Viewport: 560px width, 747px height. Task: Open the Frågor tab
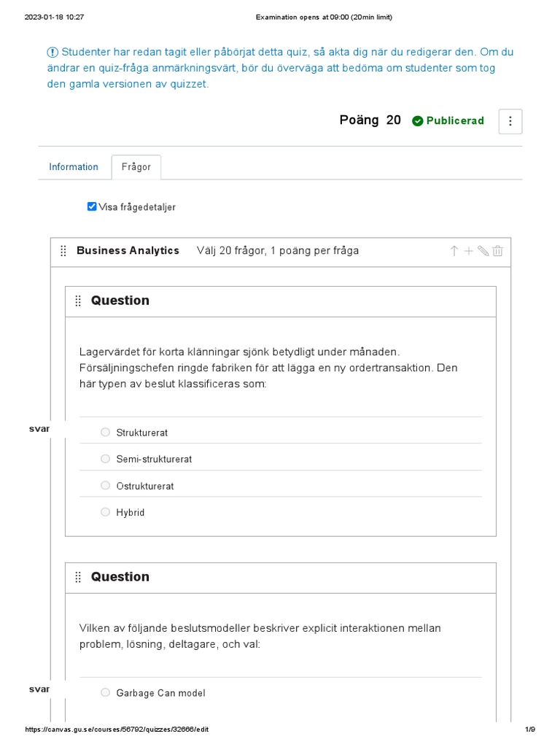point(136,167)
